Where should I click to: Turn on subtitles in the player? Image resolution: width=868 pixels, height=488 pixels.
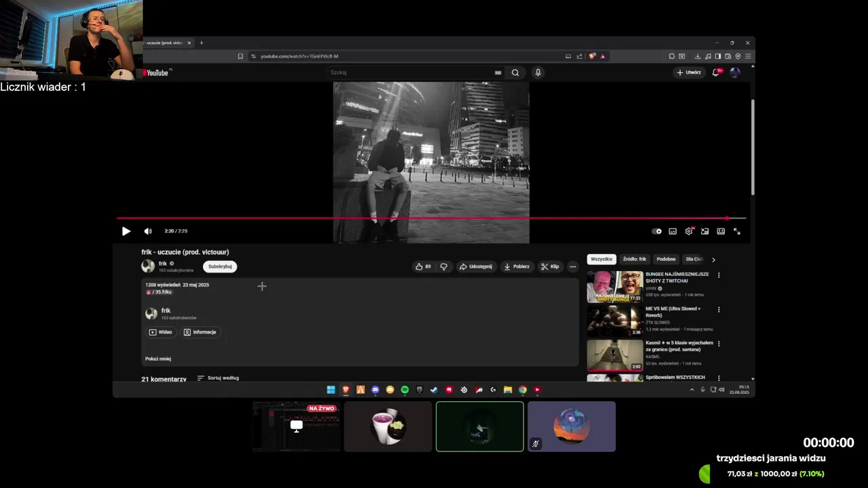click(673, 231)
